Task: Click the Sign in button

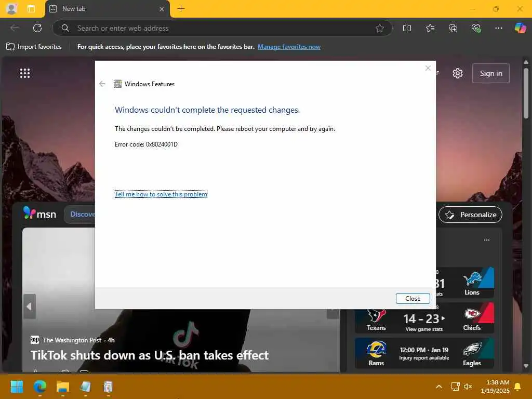Action: click(x=490, y=73)
